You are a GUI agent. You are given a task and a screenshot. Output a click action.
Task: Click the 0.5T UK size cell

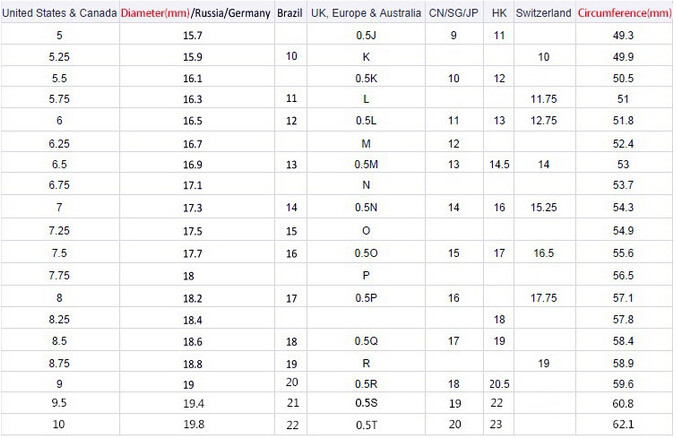tap(366, 425)
